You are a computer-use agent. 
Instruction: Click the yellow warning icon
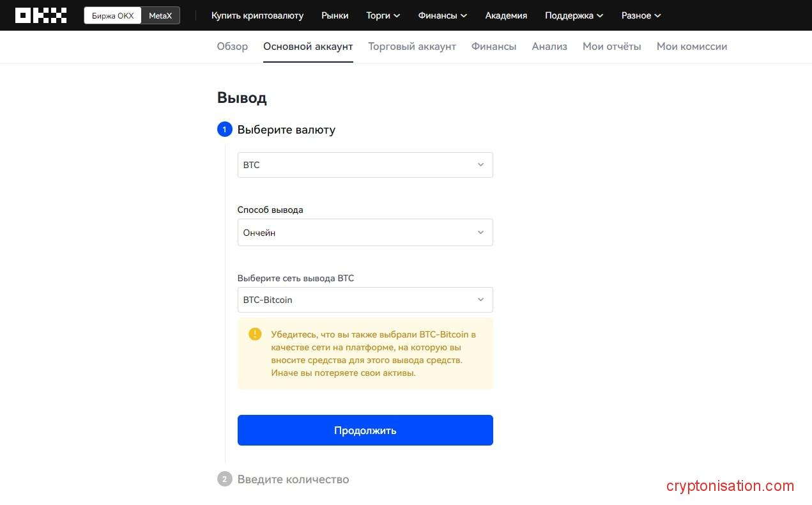tap(255, 334)
